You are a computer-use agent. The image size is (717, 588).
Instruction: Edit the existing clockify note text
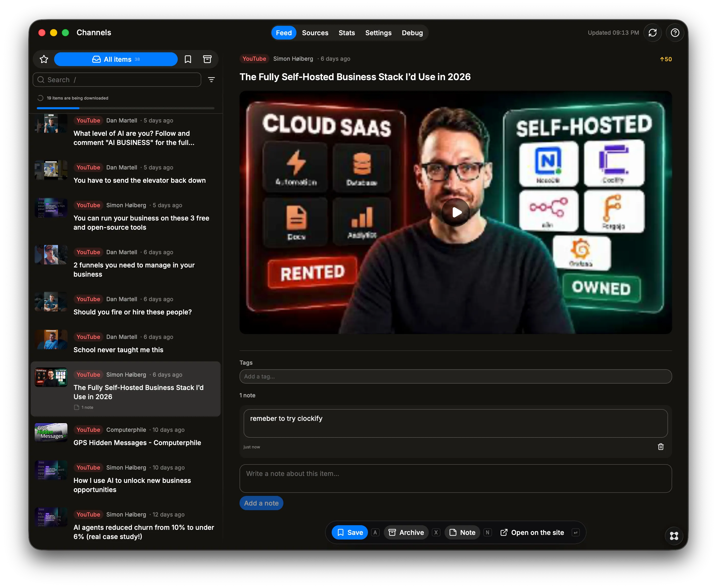pyautogui.click(x=456, y=423)
